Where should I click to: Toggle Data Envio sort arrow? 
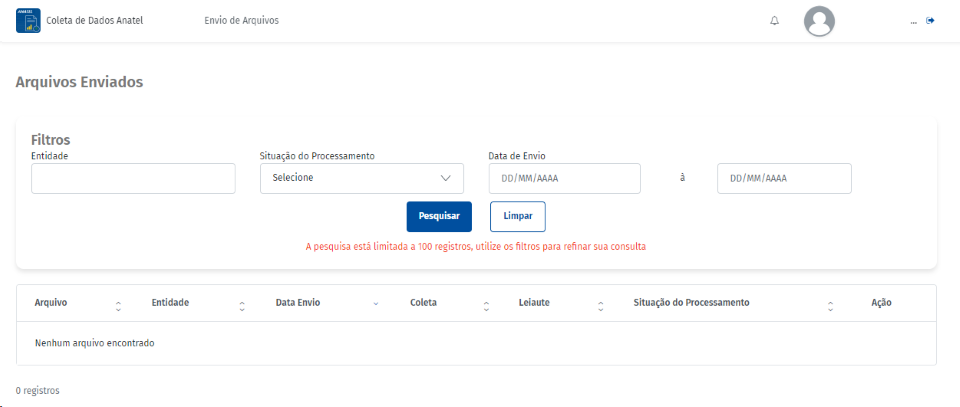coord(376,303)
